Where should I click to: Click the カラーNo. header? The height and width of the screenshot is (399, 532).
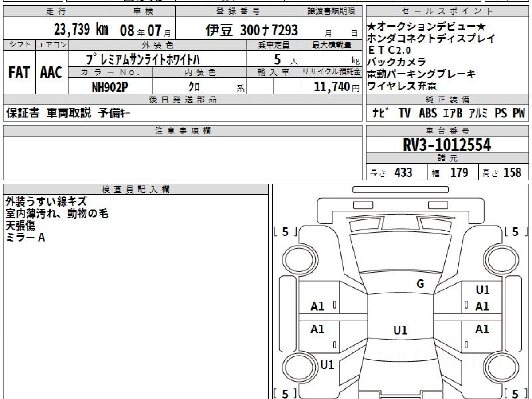click(x=110, y=73)
